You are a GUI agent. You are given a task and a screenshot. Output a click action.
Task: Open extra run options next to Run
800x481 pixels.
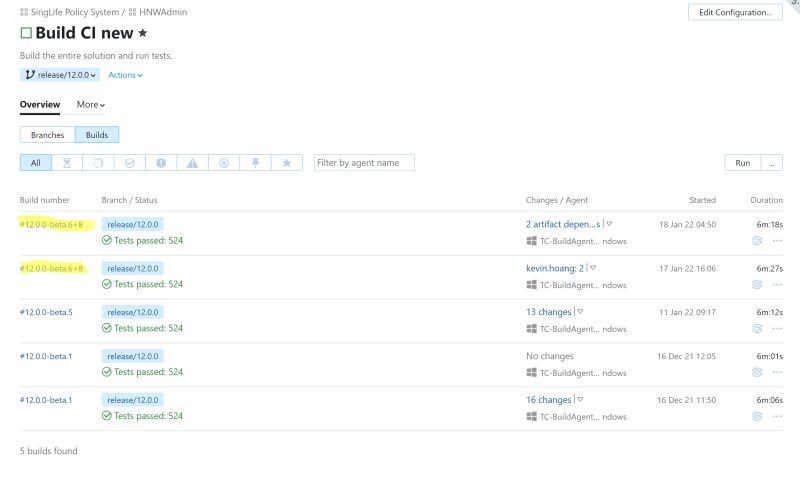pos(771,163)
